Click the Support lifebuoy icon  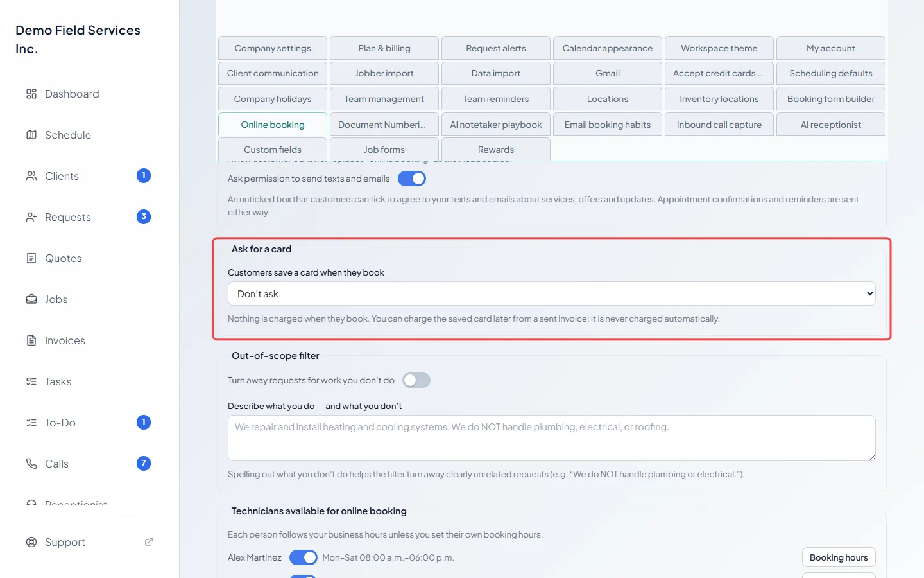click(x=31, y=542)
